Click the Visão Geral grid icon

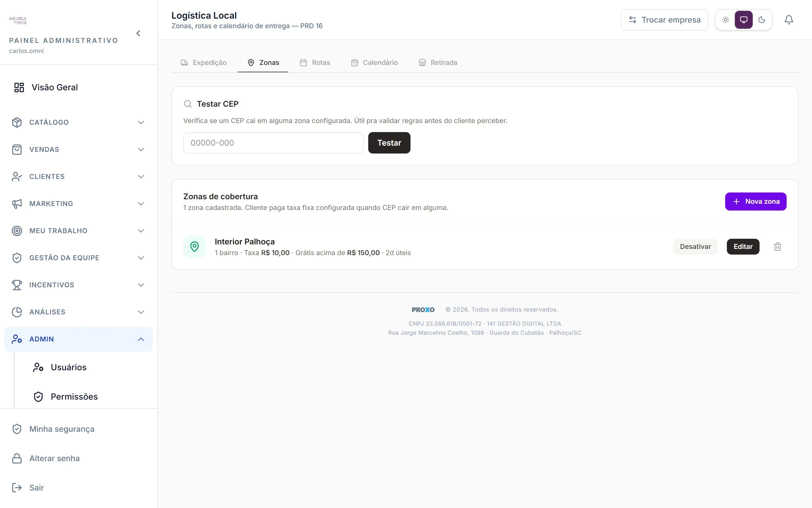pyautogui.click(x=19, y=87)
